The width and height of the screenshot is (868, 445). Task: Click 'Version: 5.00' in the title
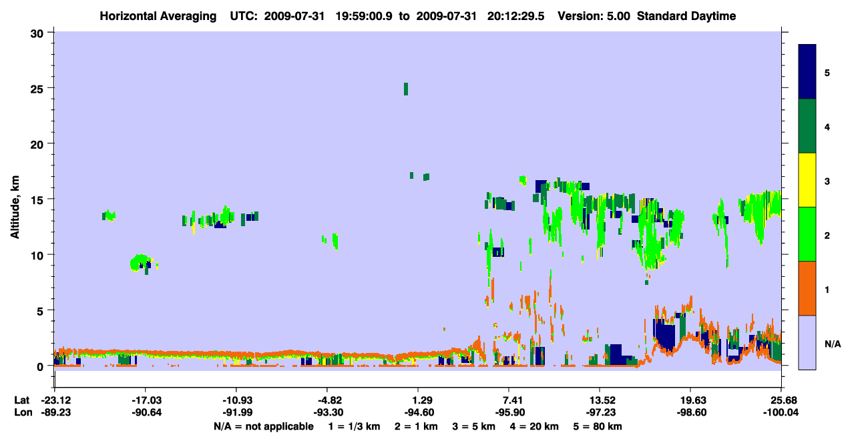[x=594, y=16]
